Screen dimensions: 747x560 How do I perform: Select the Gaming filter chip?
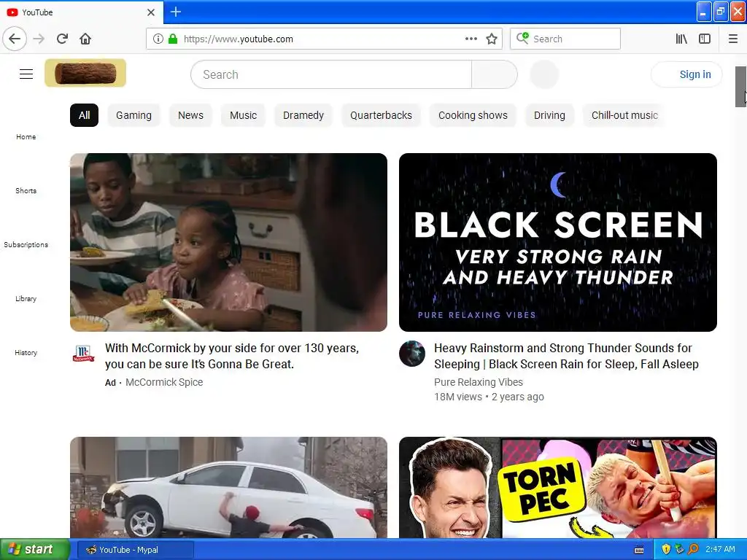click(x=134, y=115)
